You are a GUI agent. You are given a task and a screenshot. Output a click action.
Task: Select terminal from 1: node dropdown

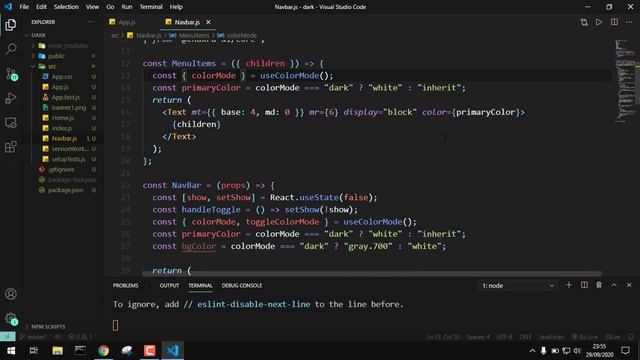518,285
